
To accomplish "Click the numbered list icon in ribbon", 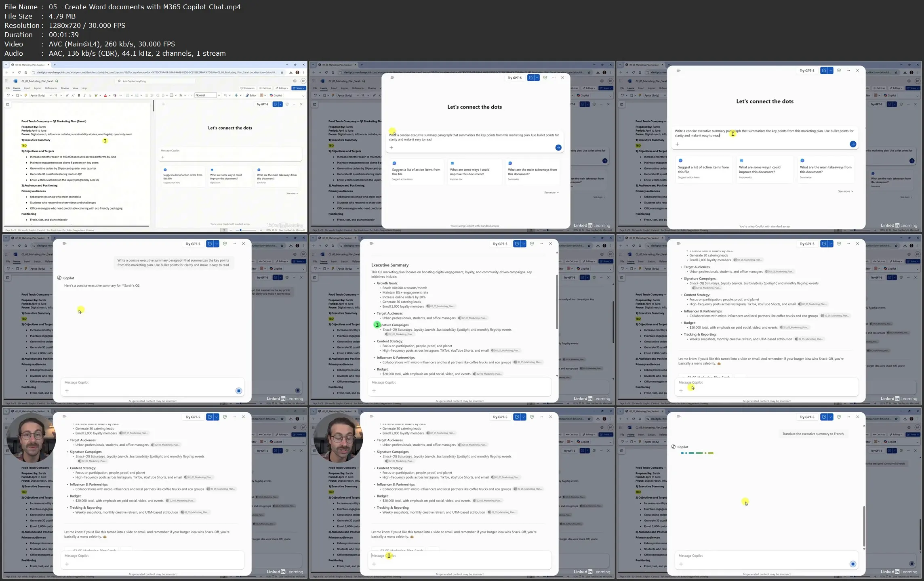I will pos(137,95).
